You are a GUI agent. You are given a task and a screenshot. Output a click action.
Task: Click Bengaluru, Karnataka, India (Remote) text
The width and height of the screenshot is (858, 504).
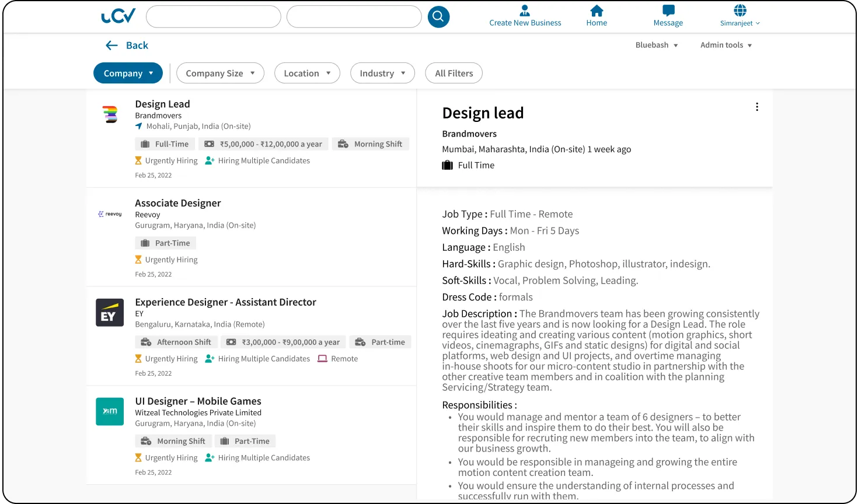point(200,324)
